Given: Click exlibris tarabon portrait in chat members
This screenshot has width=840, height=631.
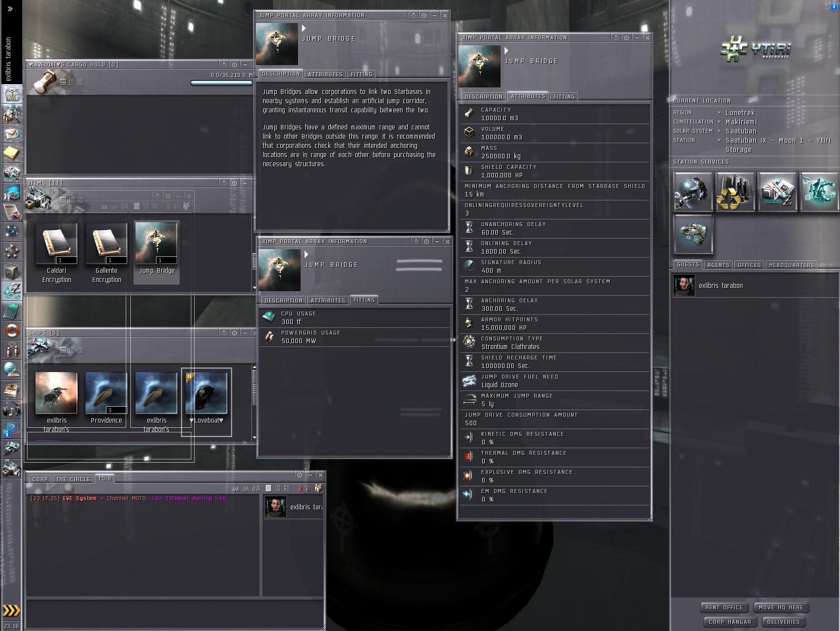Looking at the screenshot, I should coord(275,507).
